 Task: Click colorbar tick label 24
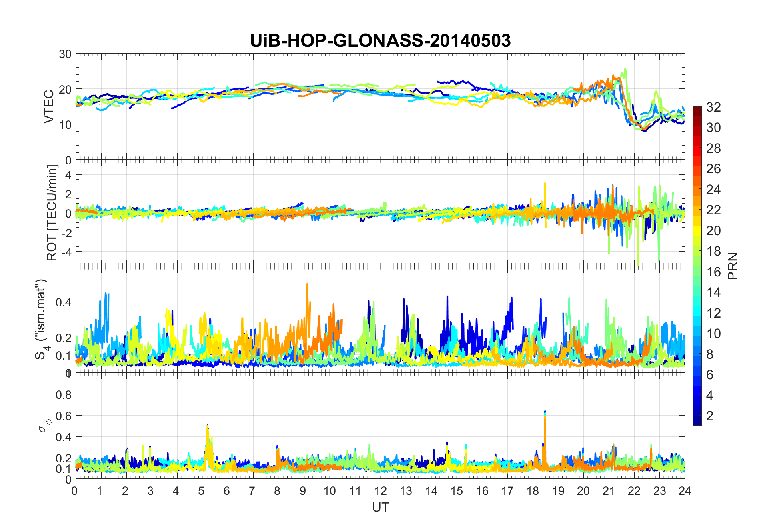[x=713, y=189]
